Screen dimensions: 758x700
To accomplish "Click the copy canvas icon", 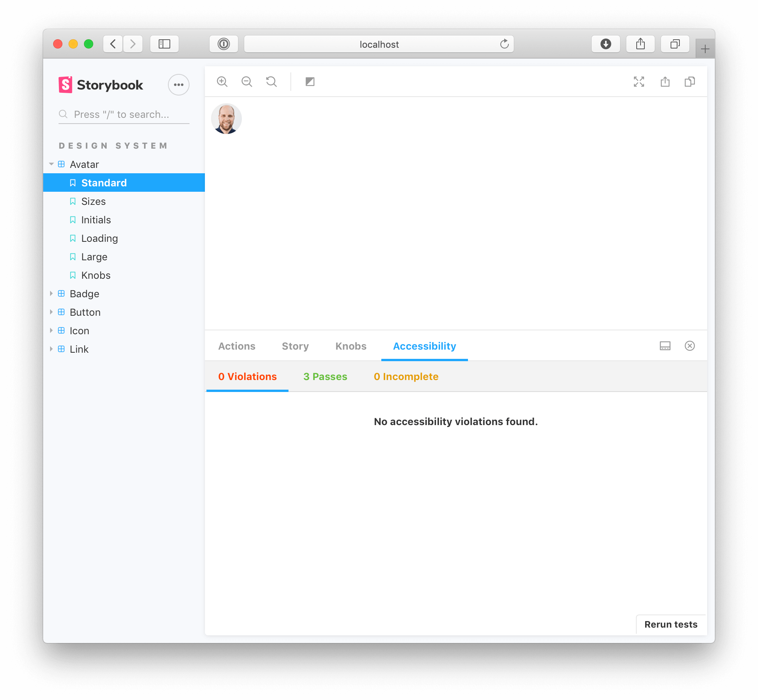I will pyautogui.click(x=689, y=82).
